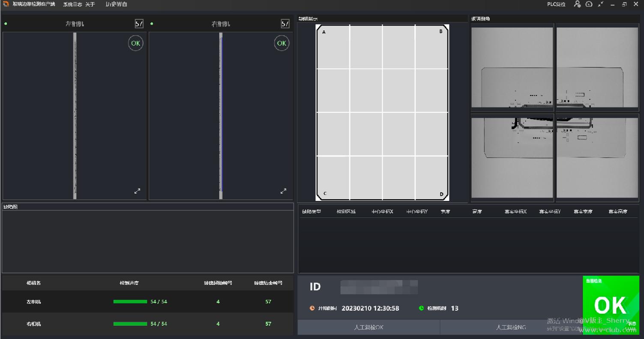Open the user account icon in title bar

tap(577, 4)
